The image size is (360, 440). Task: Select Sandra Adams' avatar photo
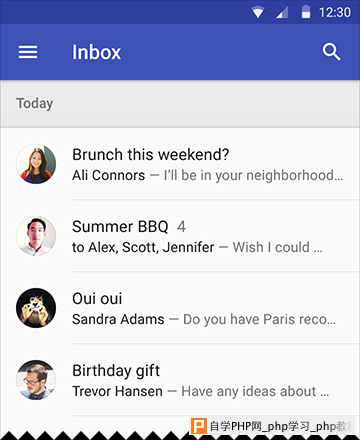[x=36, y=308]
